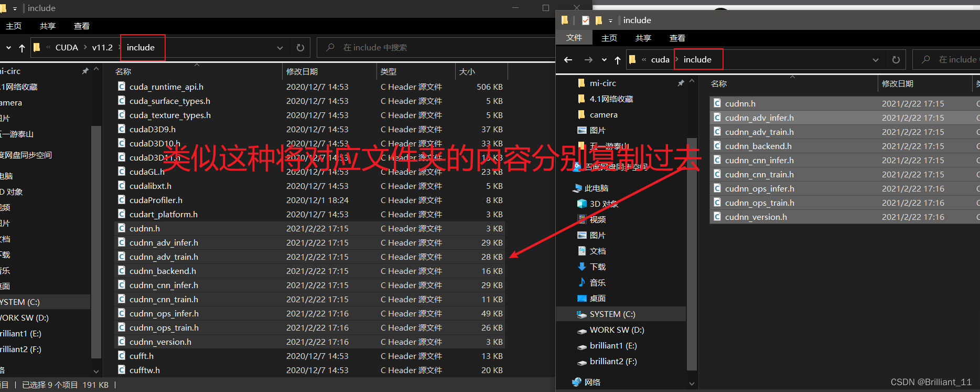Expand address history dropdown in right window

(876, 60)
